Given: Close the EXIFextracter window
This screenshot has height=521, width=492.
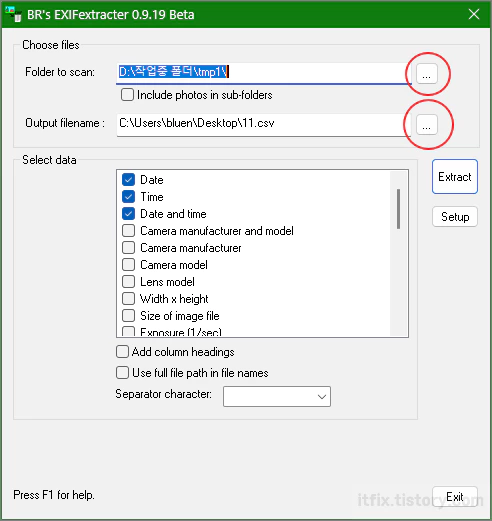Looking at the screenshot, I should (474, 14).
